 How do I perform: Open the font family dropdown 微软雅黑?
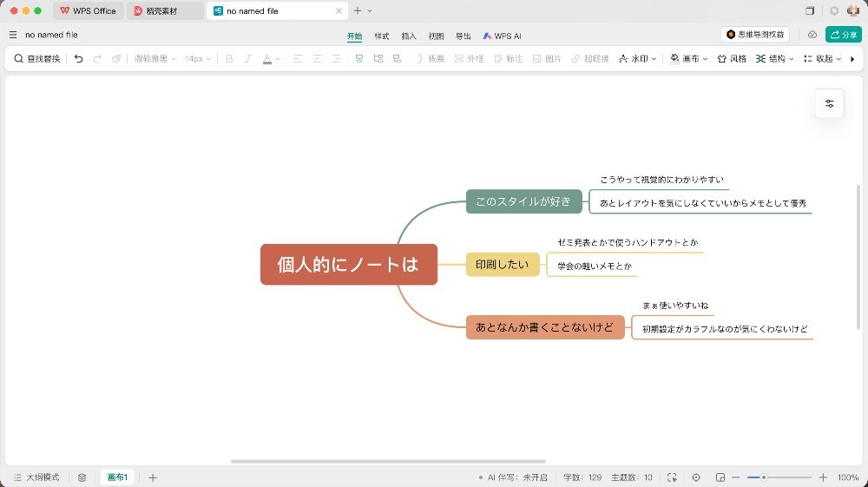[x=155, y=59]
